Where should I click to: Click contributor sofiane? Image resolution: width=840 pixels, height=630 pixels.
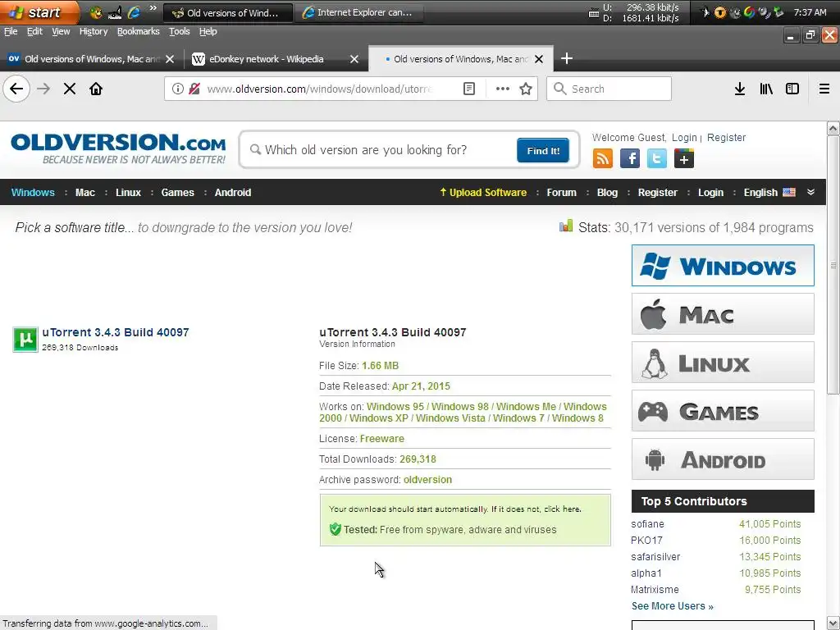(x=647, y=524)
